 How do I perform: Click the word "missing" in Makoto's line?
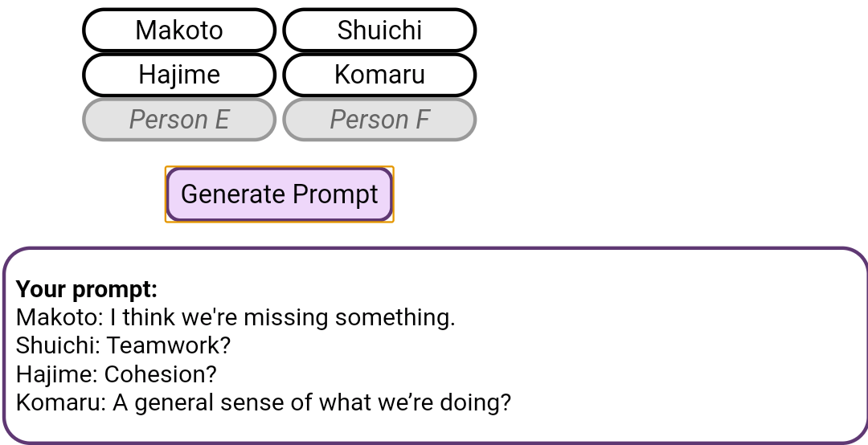286,317
